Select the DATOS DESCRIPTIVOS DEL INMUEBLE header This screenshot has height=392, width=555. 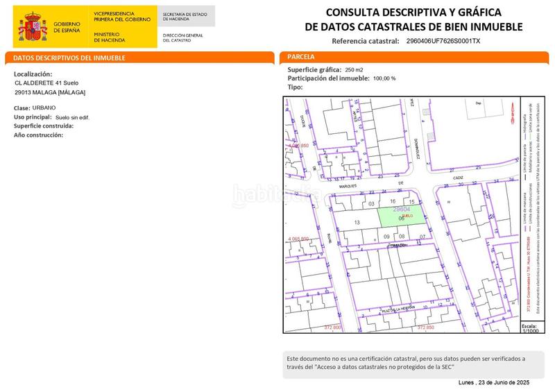66,58
